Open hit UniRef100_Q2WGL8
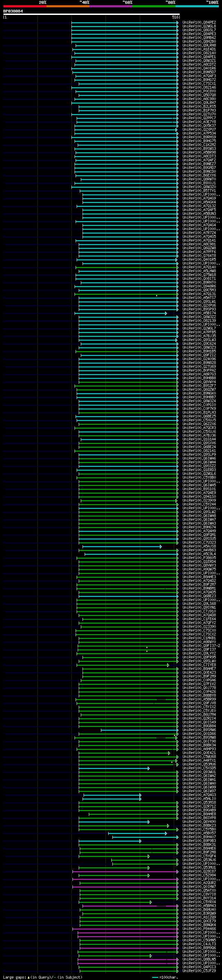Screen dimensions: 222x980 click(199, 26)
